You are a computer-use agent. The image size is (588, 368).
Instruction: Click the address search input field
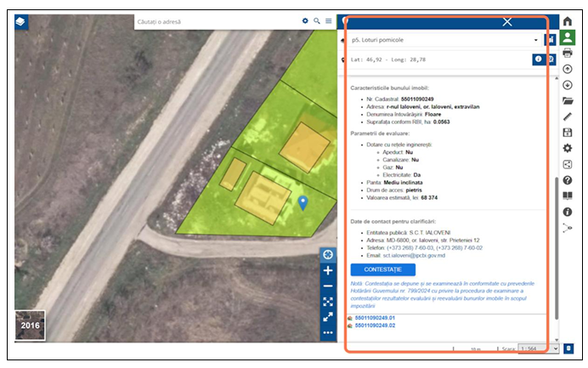coord(217,20)
